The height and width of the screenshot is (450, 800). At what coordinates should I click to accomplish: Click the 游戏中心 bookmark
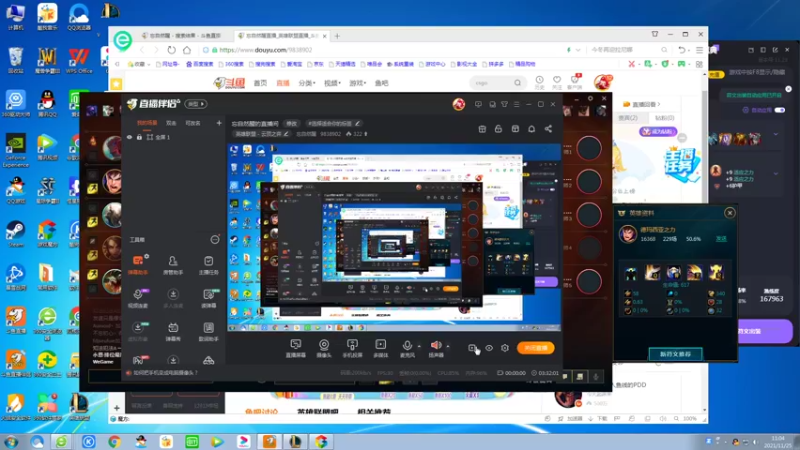[432, 64]
